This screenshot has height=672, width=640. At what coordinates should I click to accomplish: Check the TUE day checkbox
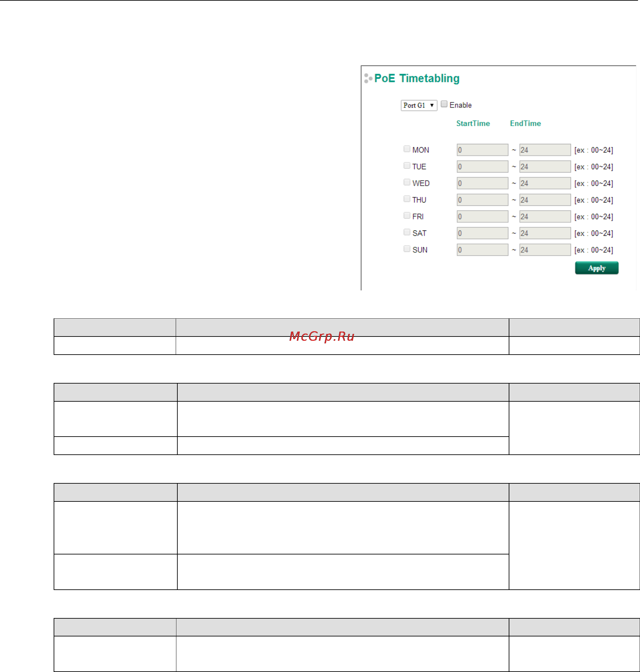coord(407,166)
